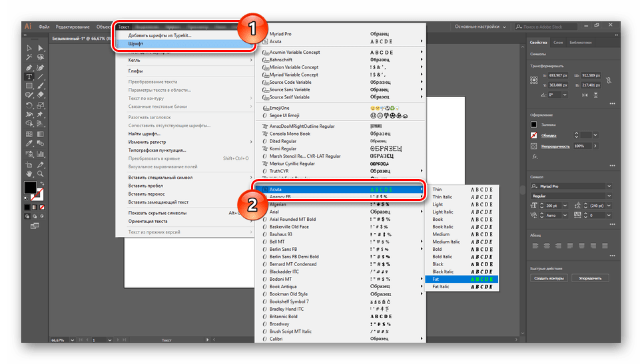
Task: Click the black fill color box in the toolbar
Action: point(30,187)
